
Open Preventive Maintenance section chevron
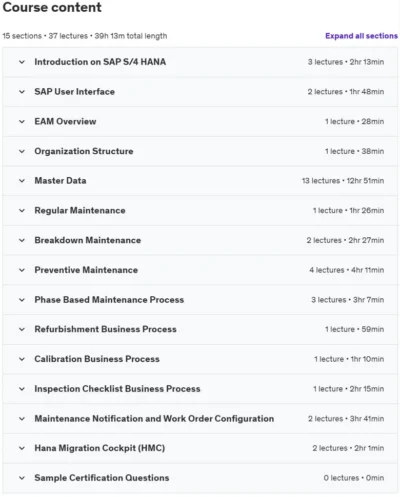[x=22, y=270]
